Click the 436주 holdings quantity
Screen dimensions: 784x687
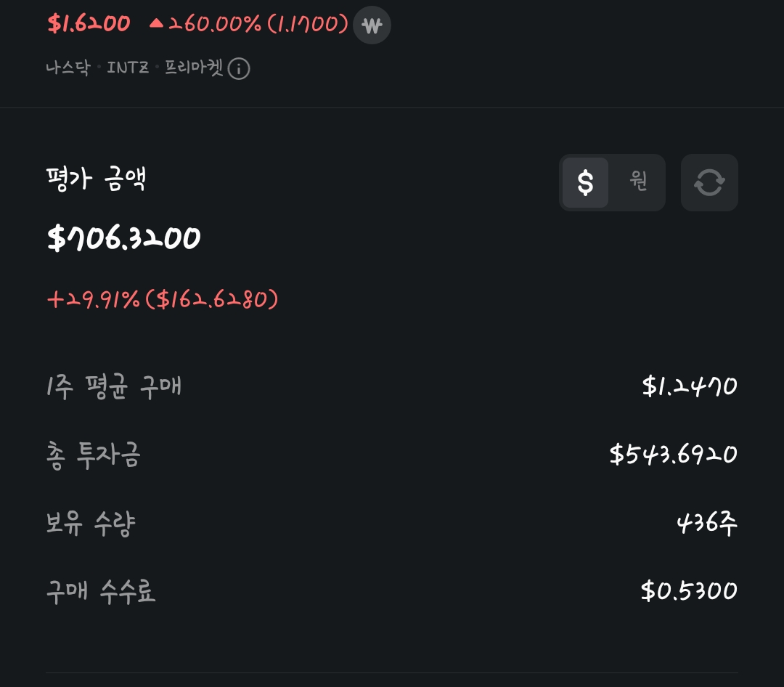tap(706, 523)
